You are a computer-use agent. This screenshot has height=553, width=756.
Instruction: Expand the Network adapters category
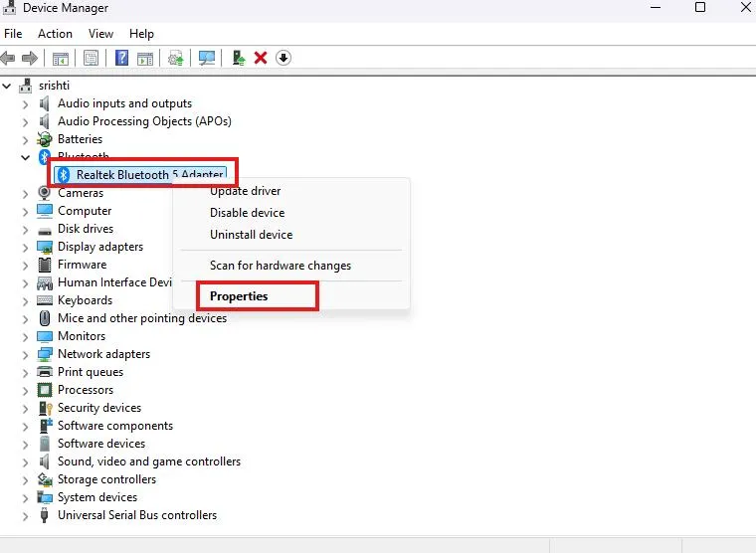[26, 354]
